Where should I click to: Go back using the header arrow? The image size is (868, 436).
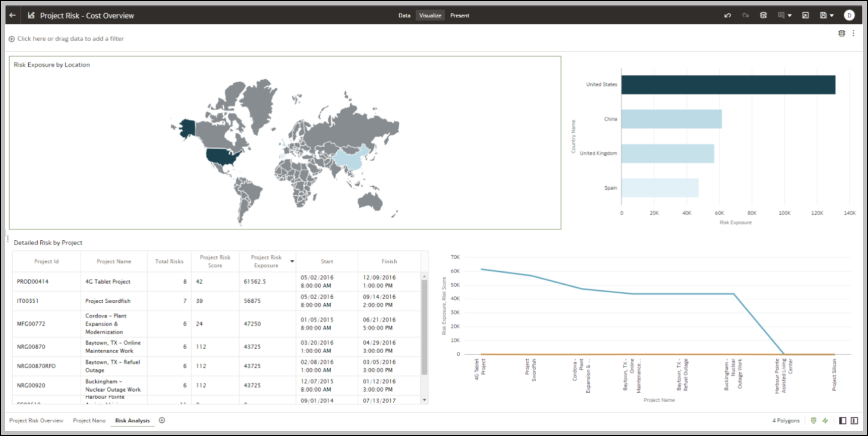(13, 15)
